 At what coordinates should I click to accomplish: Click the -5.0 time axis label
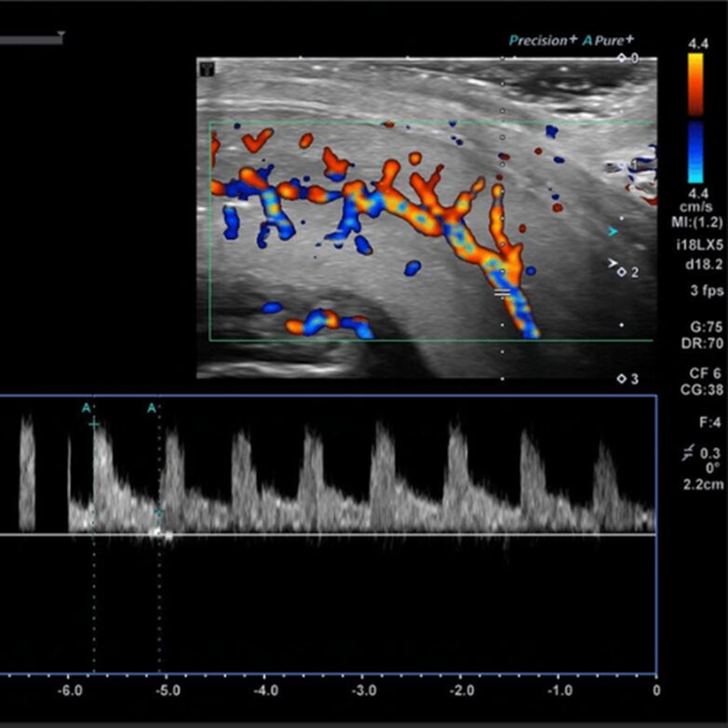tap(168, 691)
